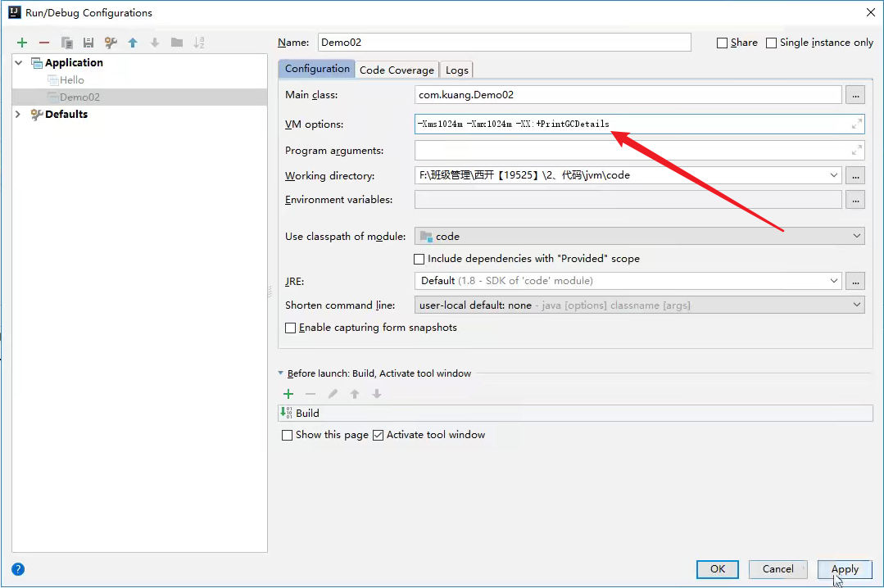884x588 pixels.
Task: Expand the VM options field editor
Action: [x=856, y=124]
